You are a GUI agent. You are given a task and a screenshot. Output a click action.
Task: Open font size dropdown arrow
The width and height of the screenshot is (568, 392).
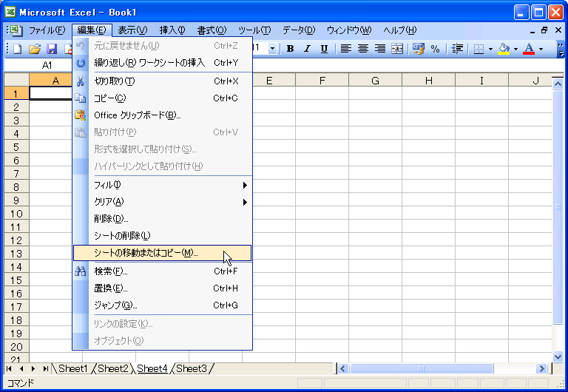(272, 49)
